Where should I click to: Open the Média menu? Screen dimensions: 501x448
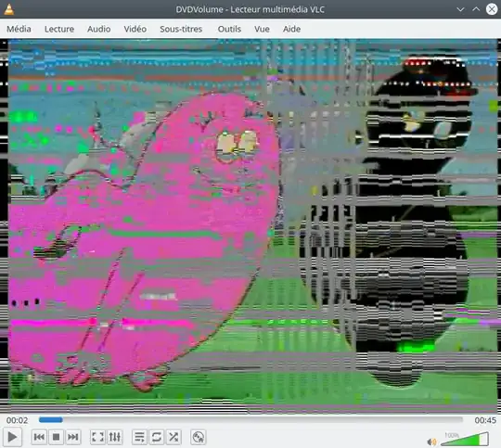tap(19, 29)
